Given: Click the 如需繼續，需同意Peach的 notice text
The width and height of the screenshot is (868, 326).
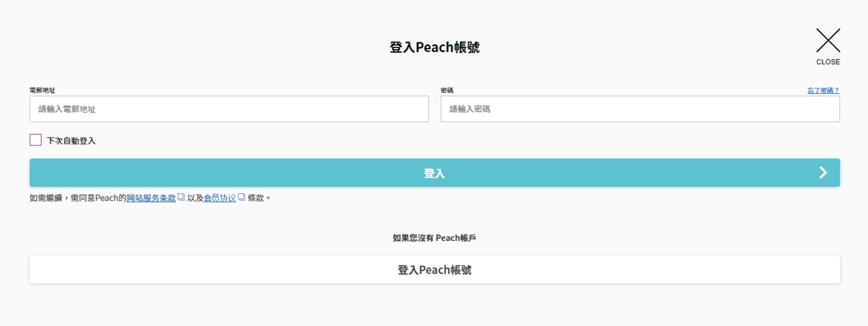Looking at the screenshot, I should tap(78, 198).
